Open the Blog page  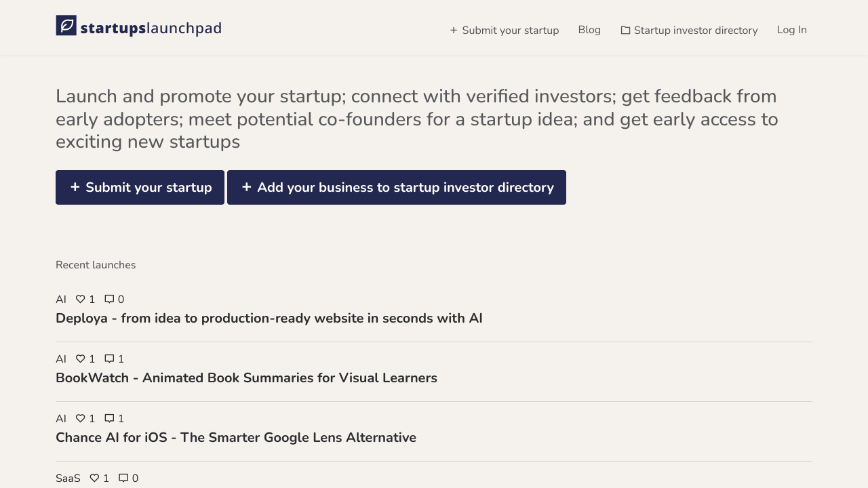point(589,30)
